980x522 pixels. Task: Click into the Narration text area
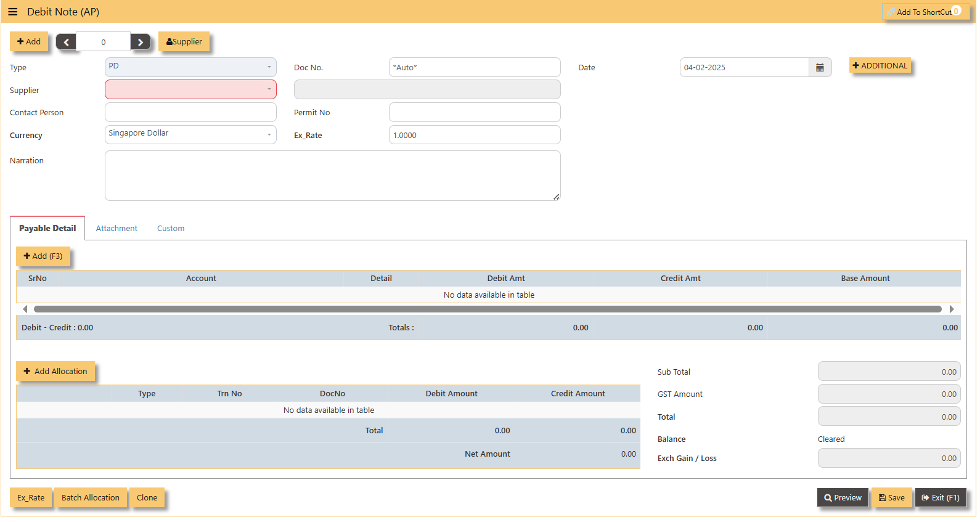[x=332, y=176]
